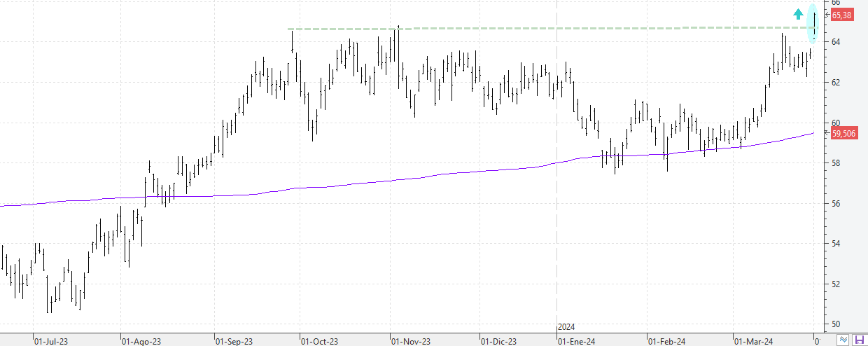Click the 01-Mar-24 date label
Image resolution: width=868 pixels, height=346 pixels.
click(752, 341)
